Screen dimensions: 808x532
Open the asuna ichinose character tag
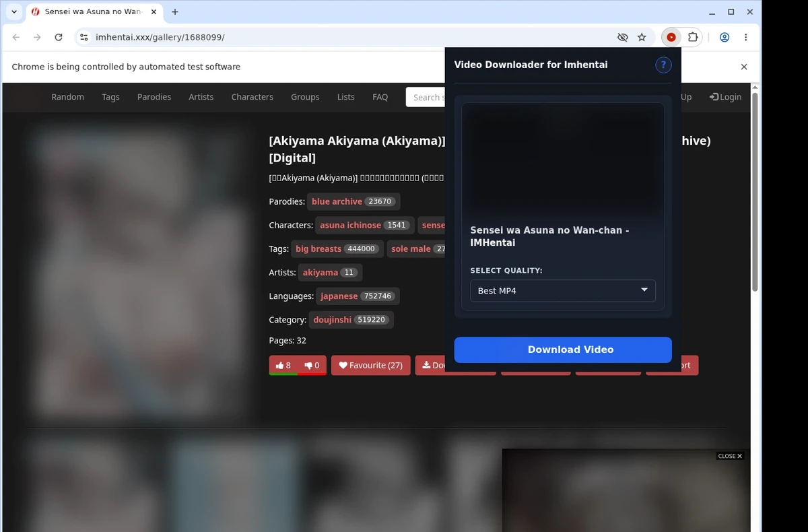pos(364,225)
